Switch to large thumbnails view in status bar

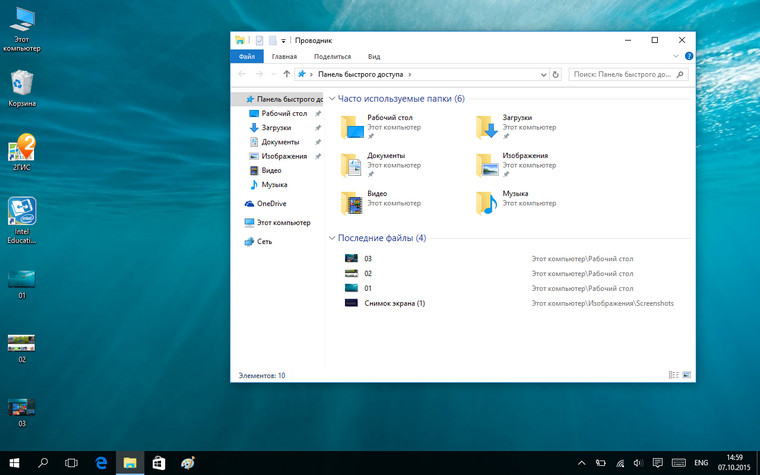coord(686,375)
